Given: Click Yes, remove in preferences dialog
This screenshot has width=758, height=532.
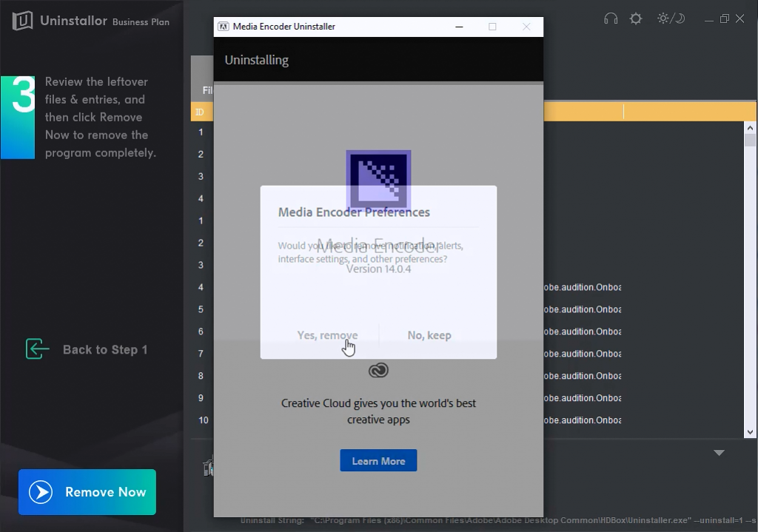Looking at the screenshot, I should point(327,335).
